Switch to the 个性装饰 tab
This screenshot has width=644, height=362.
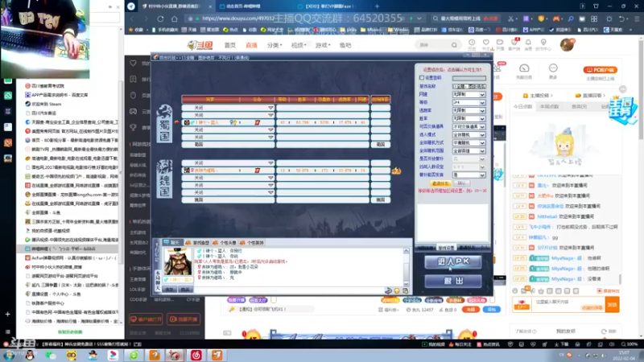tap(252, 243)
